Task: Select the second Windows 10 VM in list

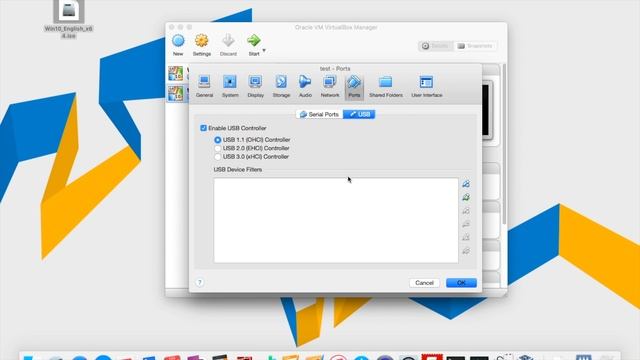Action: click(176, 93)
